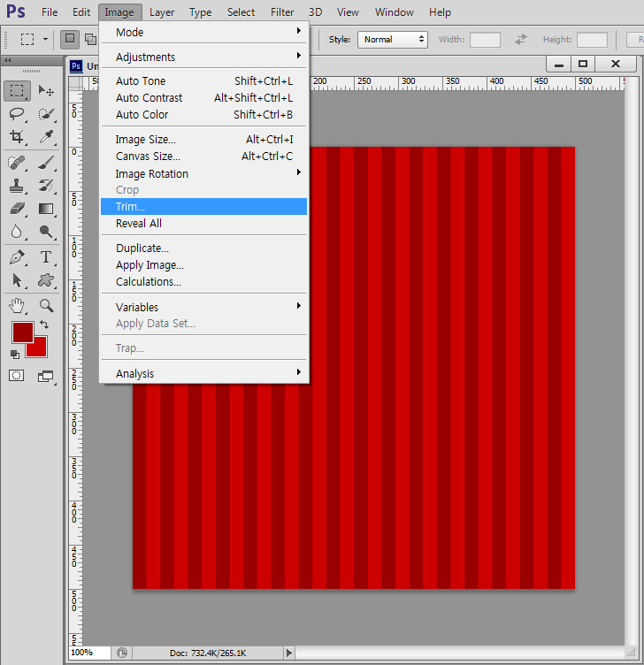This screenshot has width=644, height=665.
Task: Select the Quick Selection tool
Action: pyautogui.click(x=46, y=114)
